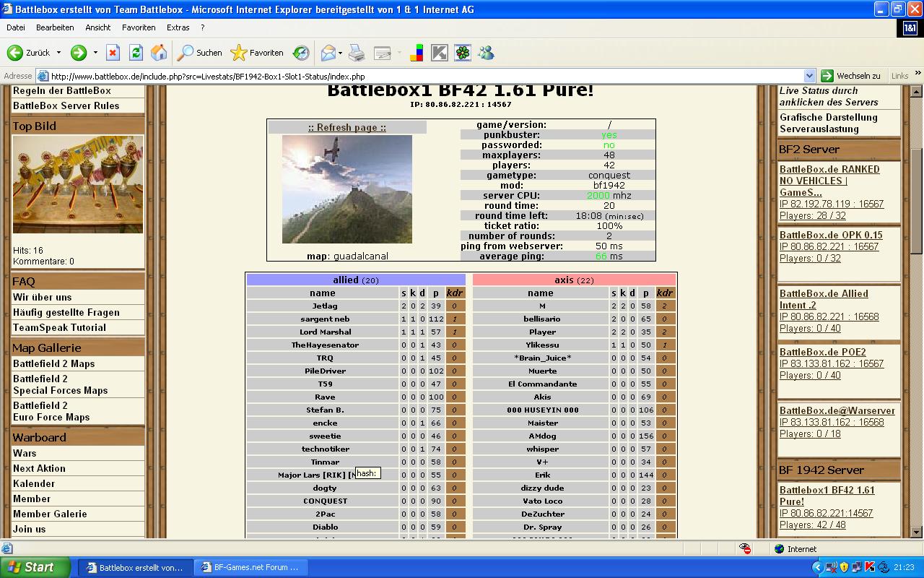Open BattleBox.de POE2 server link

coord(823,352)
